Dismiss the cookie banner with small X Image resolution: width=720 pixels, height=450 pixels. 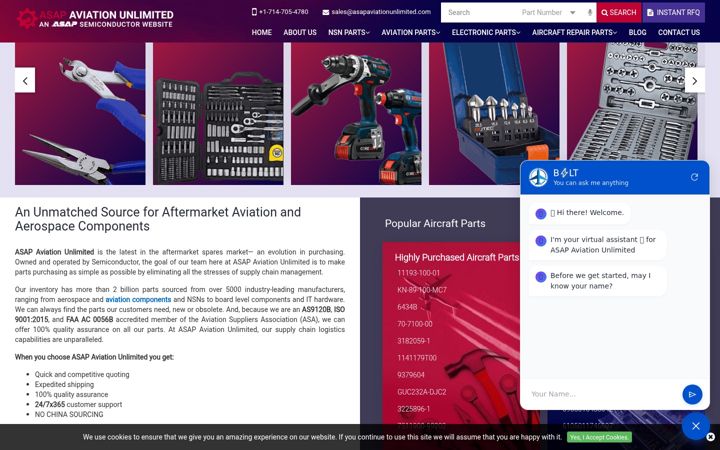[710, 437]
